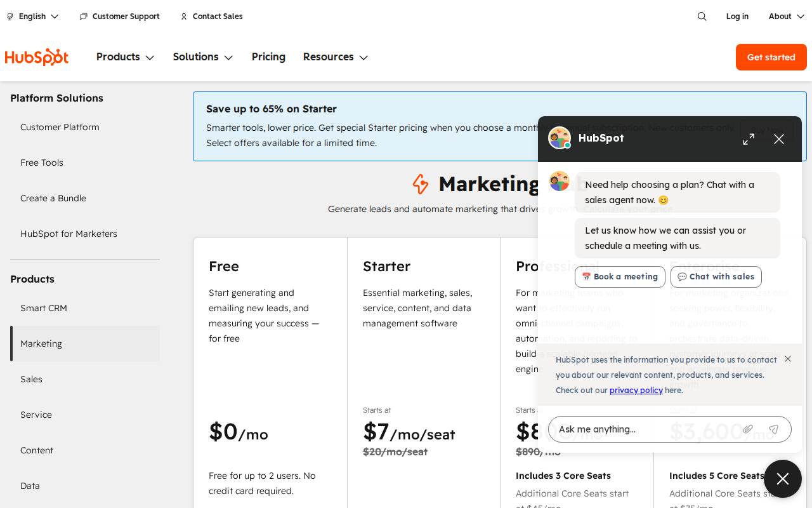Click the 'Free for up to 2 users' text
This screenshot has height=508, width=812.
[x=262, y=483]
